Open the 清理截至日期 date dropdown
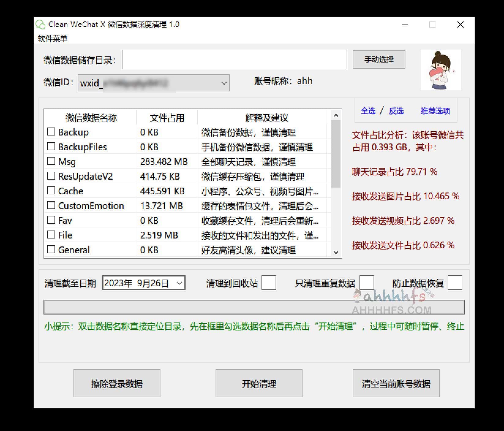Image resolution: width=504 pixels, height=431 pixels. click(x=179, y=283)
